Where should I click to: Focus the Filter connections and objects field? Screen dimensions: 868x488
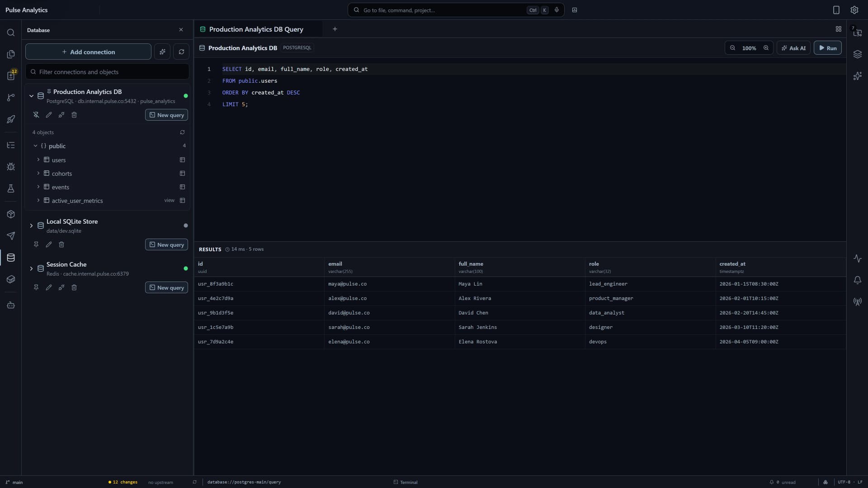(x=107, y=72)
